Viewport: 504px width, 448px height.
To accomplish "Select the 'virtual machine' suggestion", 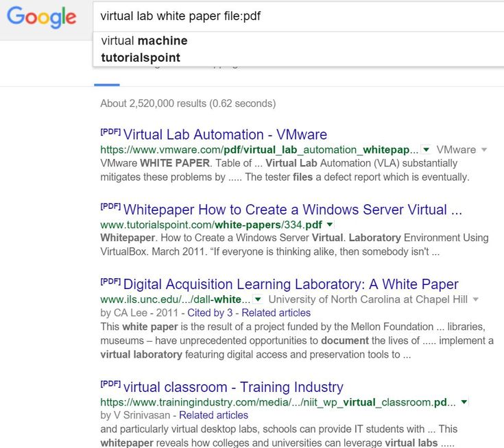I will coord(144,41).
